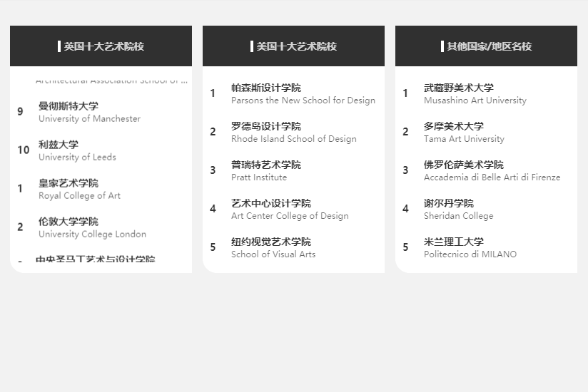Open the 美国十大艺术院校 header
Image resolution: width=588 pixels, height=392 pixels.
(293, 46)
